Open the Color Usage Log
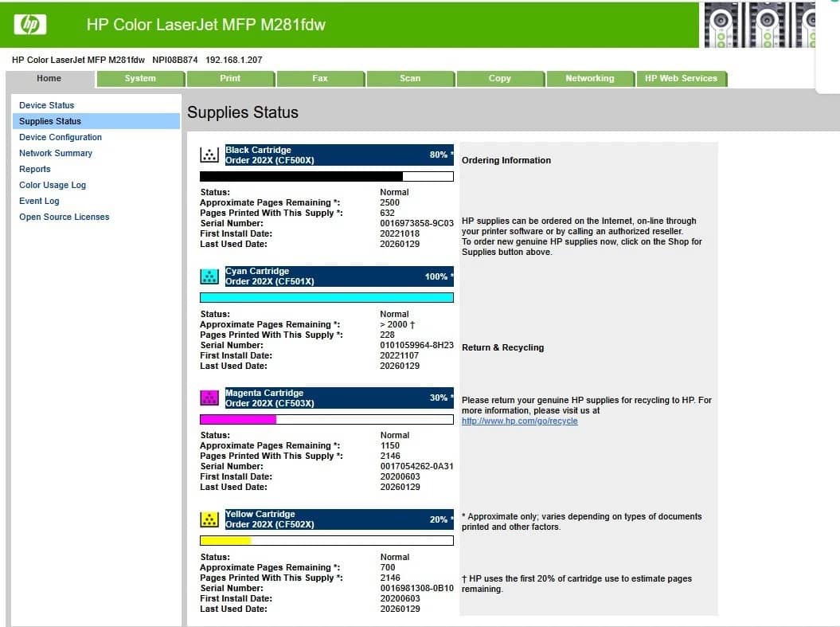Viewport: 840px width, 627px height. (53, 185)
